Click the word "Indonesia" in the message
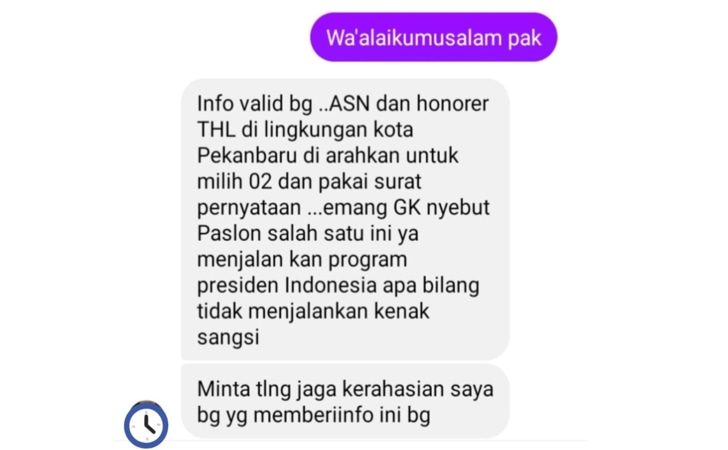The height and width of the screenshot is (450, 728). 331,285
